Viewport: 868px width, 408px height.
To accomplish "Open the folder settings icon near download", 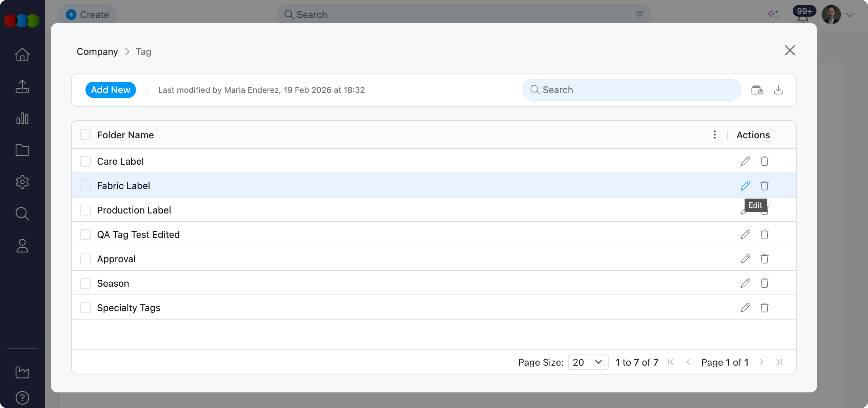I will coord(757,90).
